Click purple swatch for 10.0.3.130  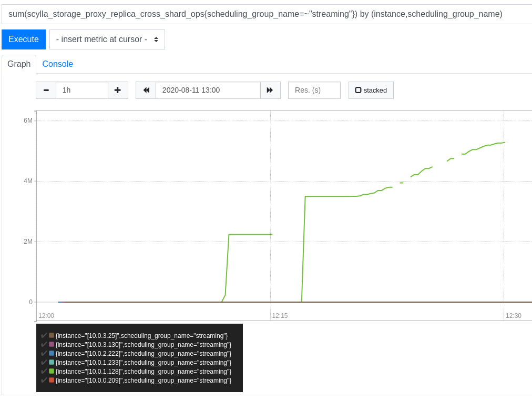coord(52,344)
